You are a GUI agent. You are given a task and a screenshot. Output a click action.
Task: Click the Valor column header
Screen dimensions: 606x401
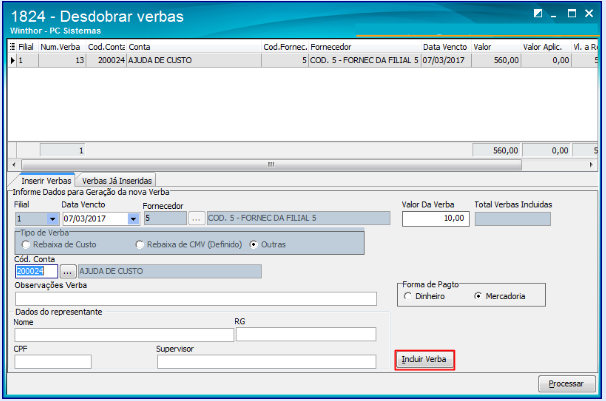click(496, 47)
